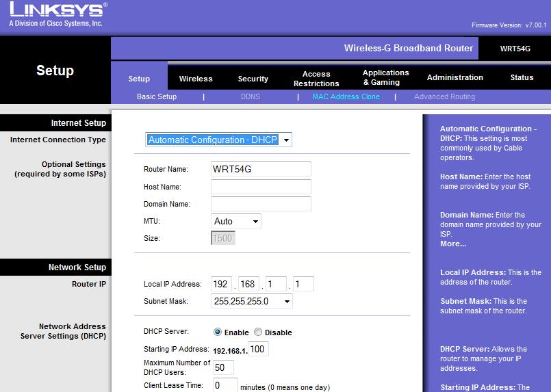Click the DHCP Server help heading
The width and height of the screenshot is (551, 392).
[465, 349]
